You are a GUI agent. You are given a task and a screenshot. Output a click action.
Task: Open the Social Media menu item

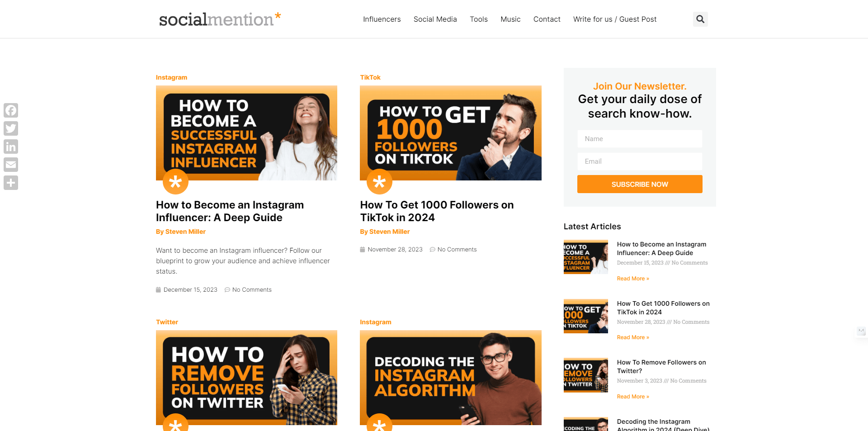pyautogui.click(x=435, y=19)
